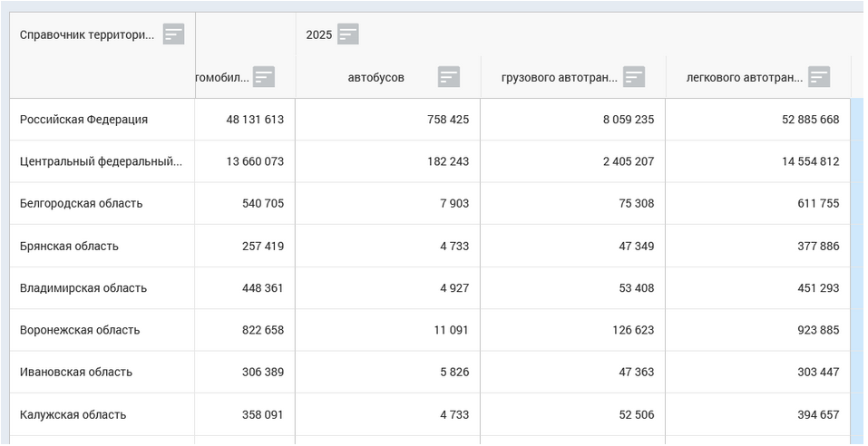Image resolution: width=868 pixels, height=446 pixels.
Task: Click cell value 5 826
Action: pos(455,372)
